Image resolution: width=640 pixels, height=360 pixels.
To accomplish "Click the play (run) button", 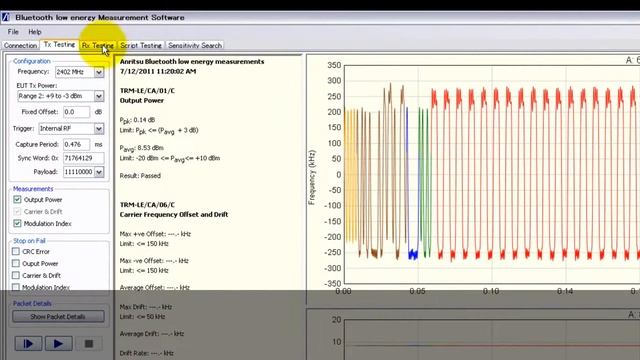I will [58, 344].
